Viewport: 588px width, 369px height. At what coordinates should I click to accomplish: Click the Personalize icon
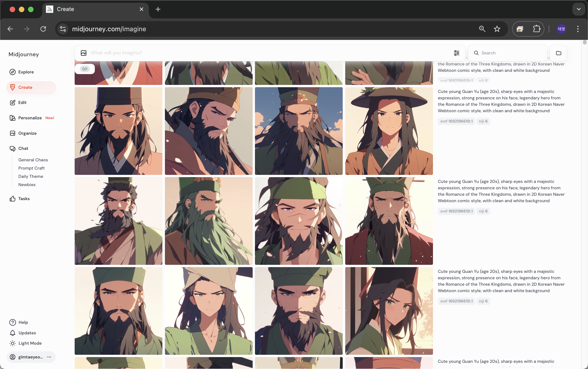pyautogui.click(x=12, y=118)
